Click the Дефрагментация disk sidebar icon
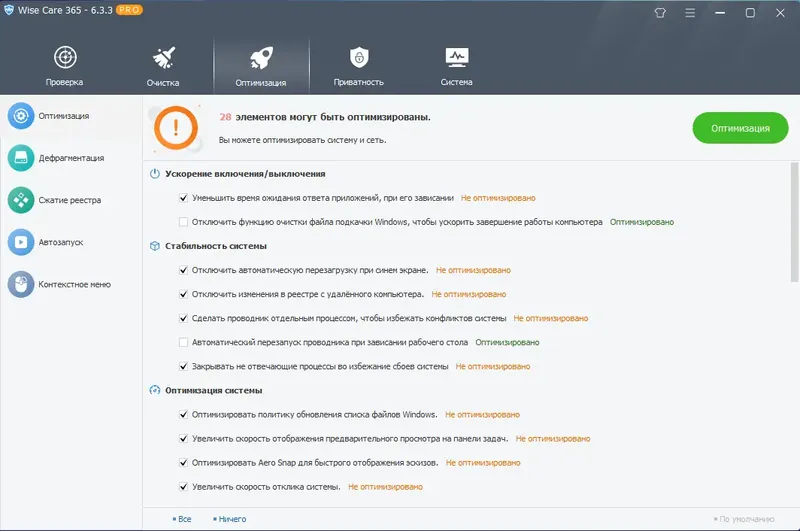This screenshot has height=531, width=800. 21,158
